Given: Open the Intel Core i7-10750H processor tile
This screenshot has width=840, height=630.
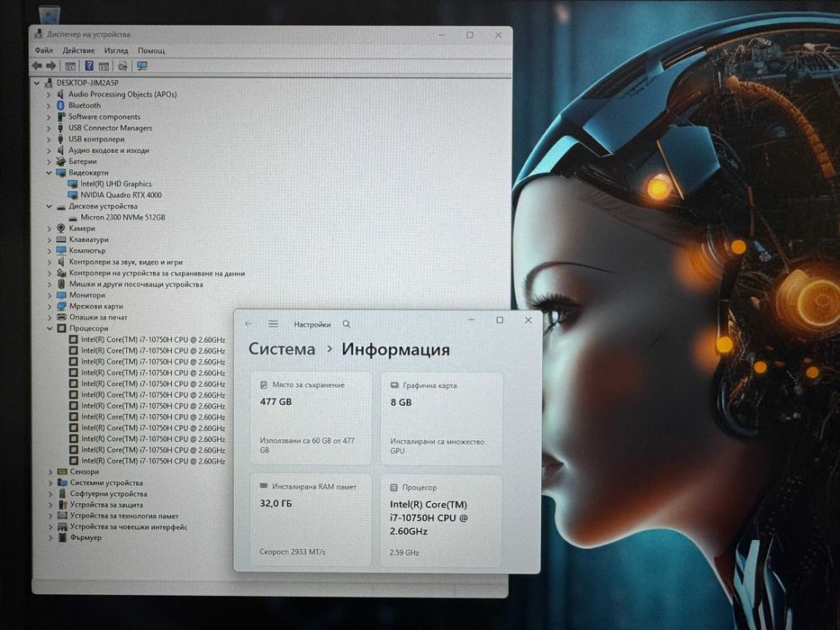Looking at the screenshot, I should (441, 521).
